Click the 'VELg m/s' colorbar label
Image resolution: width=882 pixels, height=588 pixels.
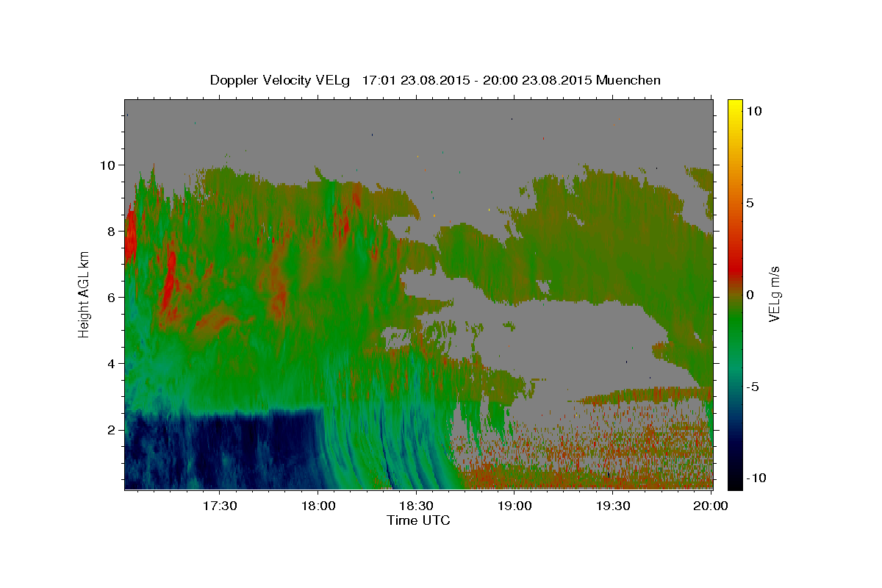774,293
